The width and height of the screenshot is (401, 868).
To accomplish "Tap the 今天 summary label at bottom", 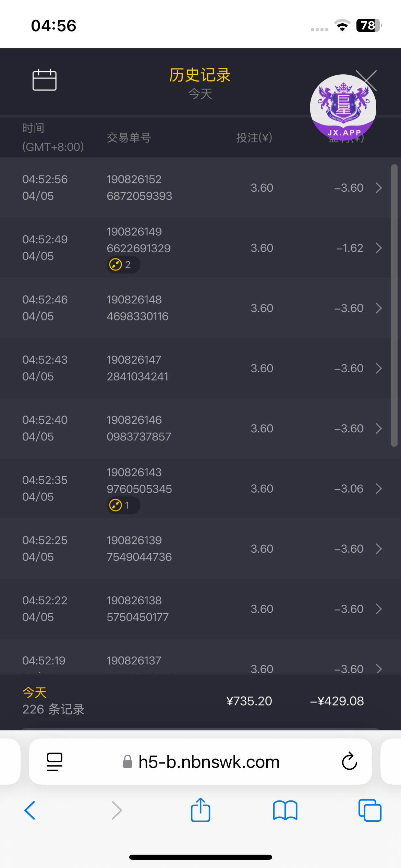I will pyautogui.click(x=35, y=692).
